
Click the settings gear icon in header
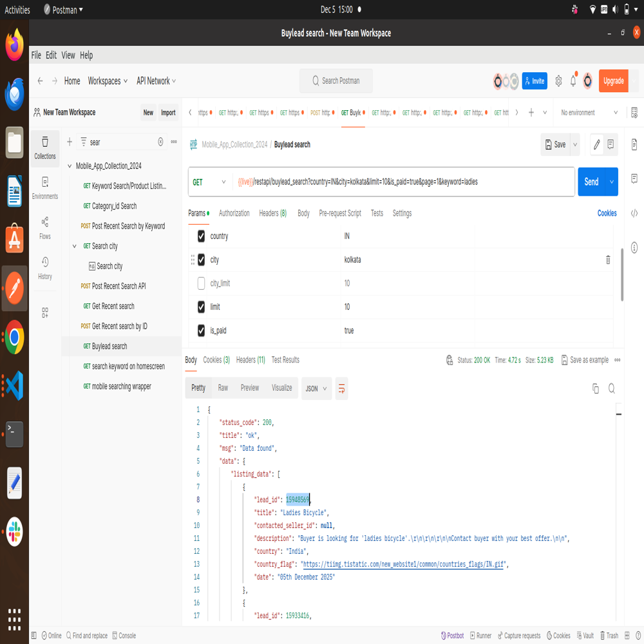point(558,81)
